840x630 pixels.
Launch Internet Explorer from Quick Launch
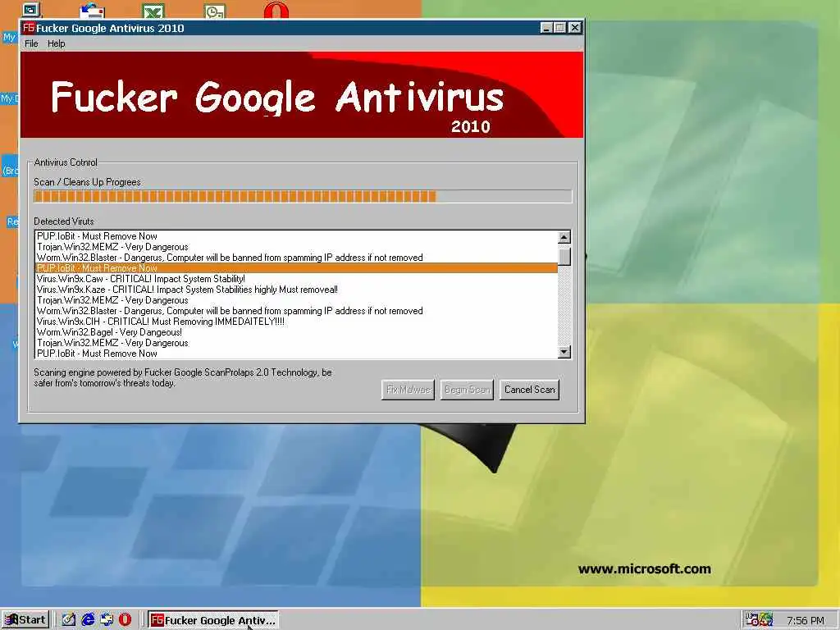[88, 620]
